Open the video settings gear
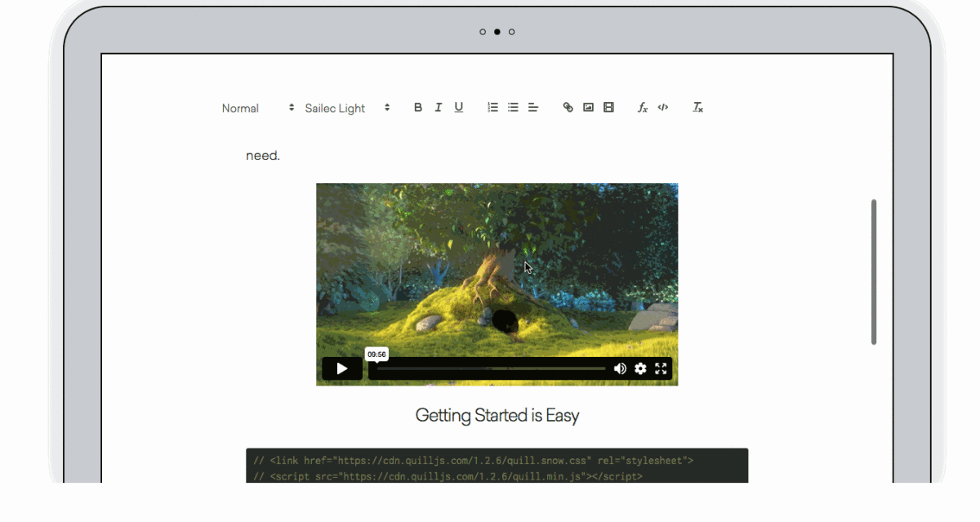The image size is (980, 522). (x=640, y=368)
